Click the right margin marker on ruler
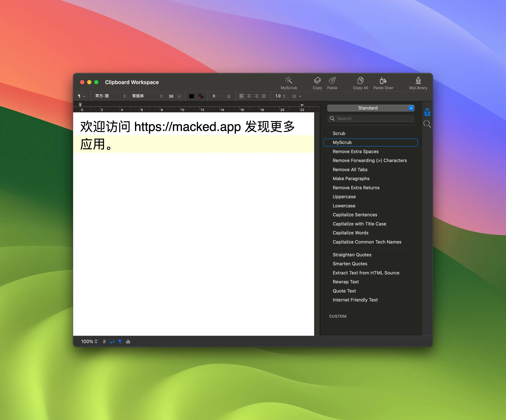 pyautogui.click(x=302, y=105)
